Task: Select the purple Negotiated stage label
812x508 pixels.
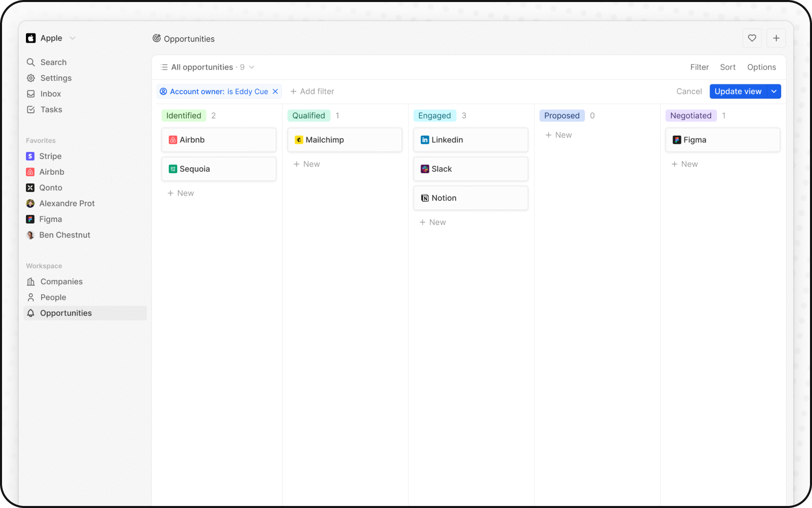Action: [690, 116]
